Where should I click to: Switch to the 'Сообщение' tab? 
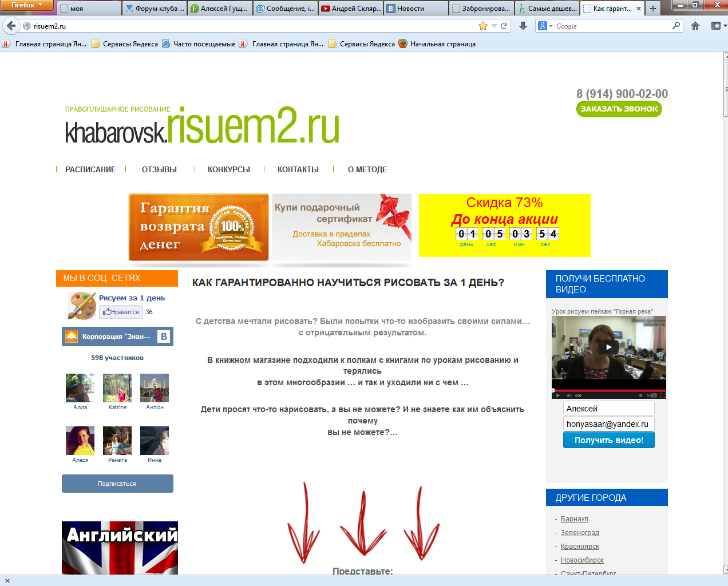(285, 9)
